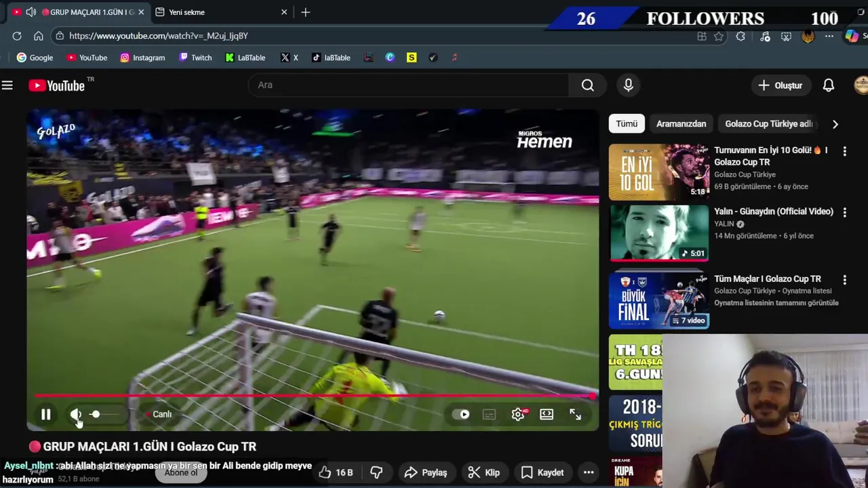The width and height of the screenshot is (868, 488).
Task: Open the Oluştur create menu
Action: pos(781,85)
